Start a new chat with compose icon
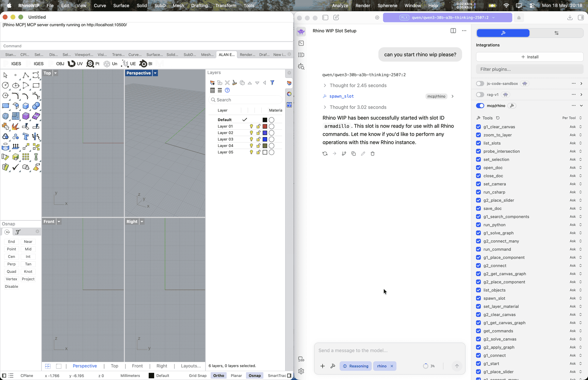Viewport: 588px width, 380px height. (336, 17)
